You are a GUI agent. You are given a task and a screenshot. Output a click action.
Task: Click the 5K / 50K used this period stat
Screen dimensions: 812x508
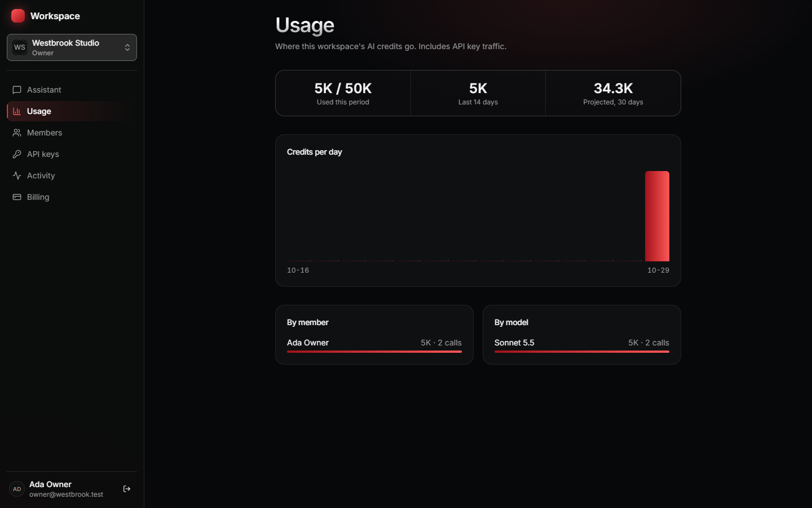point(343,93)
